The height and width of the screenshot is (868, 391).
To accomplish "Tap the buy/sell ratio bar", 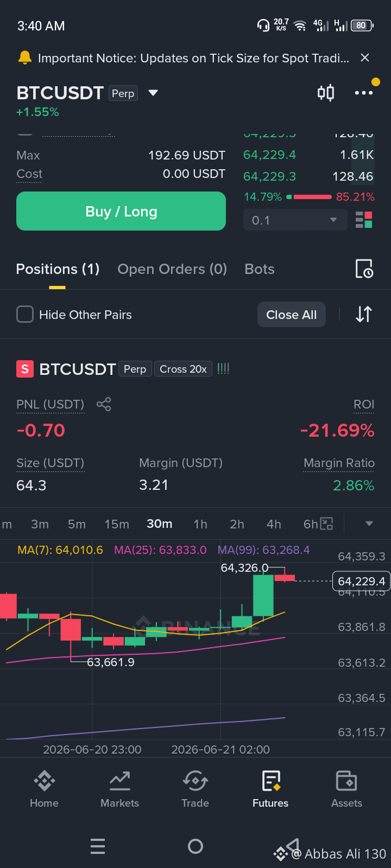I will click(309, 197).
